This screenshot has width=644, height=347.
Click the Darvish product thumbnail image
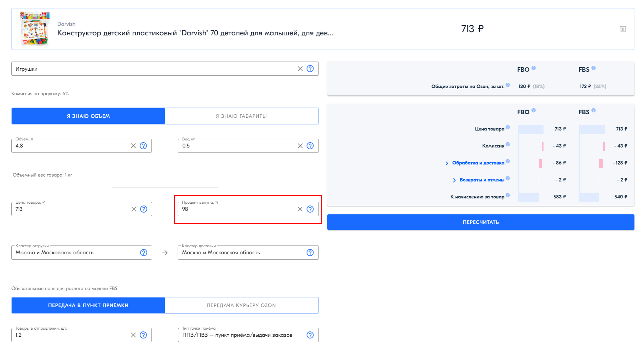pos(35,29)
